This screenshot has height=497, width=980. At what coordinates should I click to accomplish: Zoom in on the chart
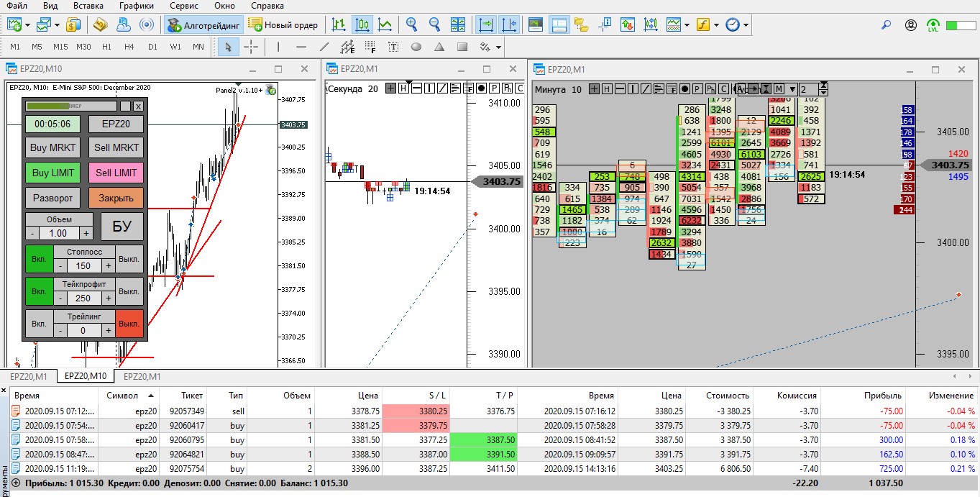[411, 24]
